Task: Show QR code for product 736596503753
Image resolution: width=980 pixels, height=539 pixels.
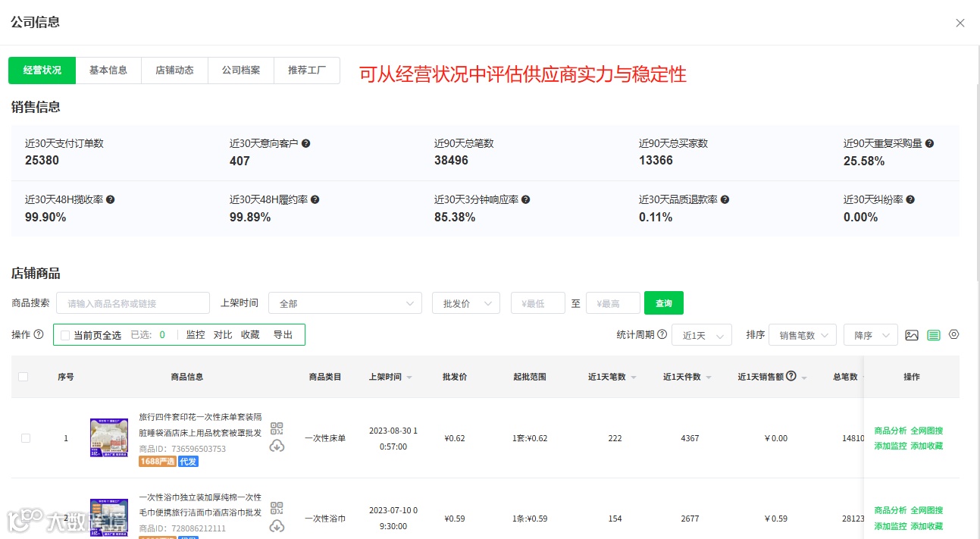Action: point(277,428)
